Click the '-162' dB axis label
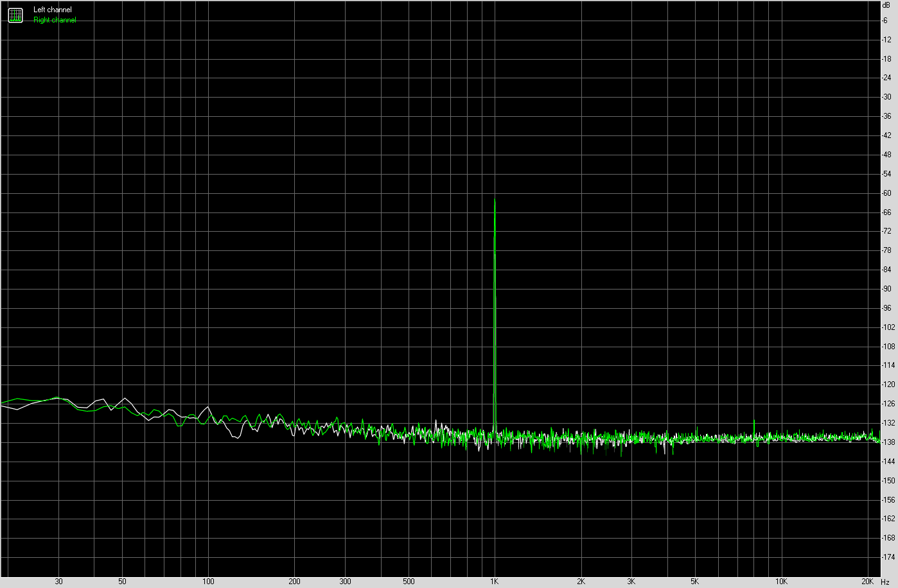Viewport: 898px width, 588px height. pyautogui.click(x=888, y=519)
